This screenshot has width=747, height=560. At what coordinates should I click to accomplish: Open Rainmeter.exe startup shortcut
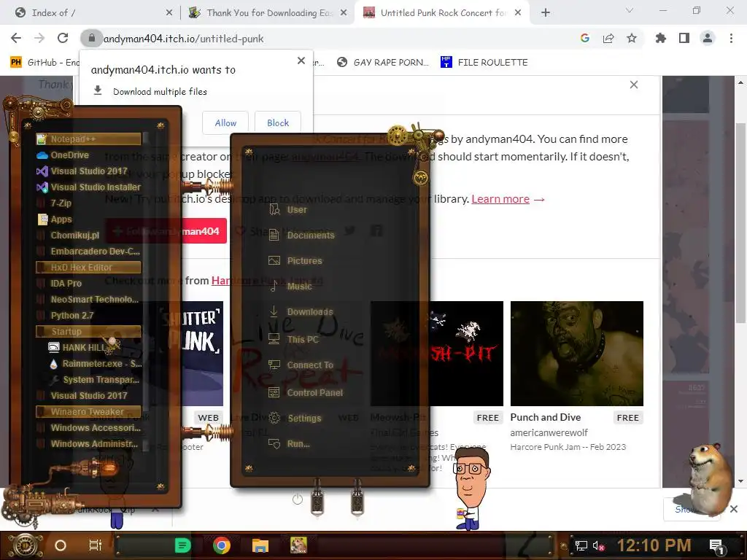pyautogui.click(x=94, y=364)
